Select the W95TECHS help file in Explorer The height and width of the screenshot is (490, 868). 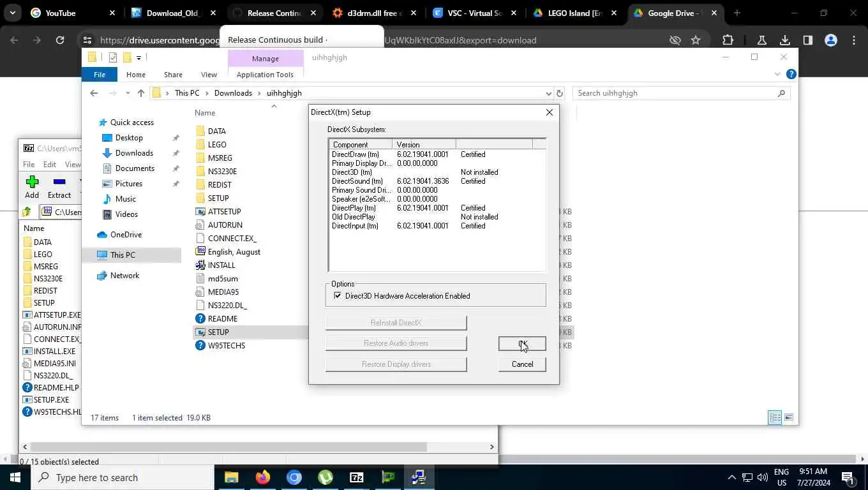pyautogui.click(x=226, y=346)
